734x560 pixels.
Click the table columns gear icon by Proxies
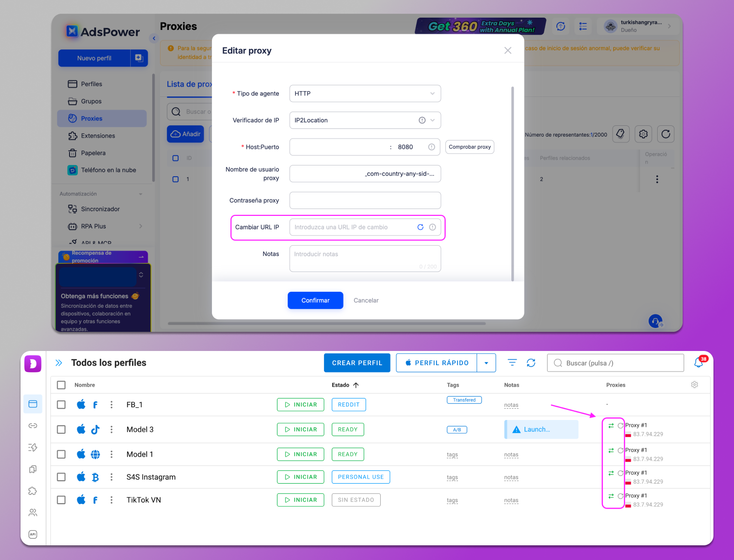tap(694, 385)
